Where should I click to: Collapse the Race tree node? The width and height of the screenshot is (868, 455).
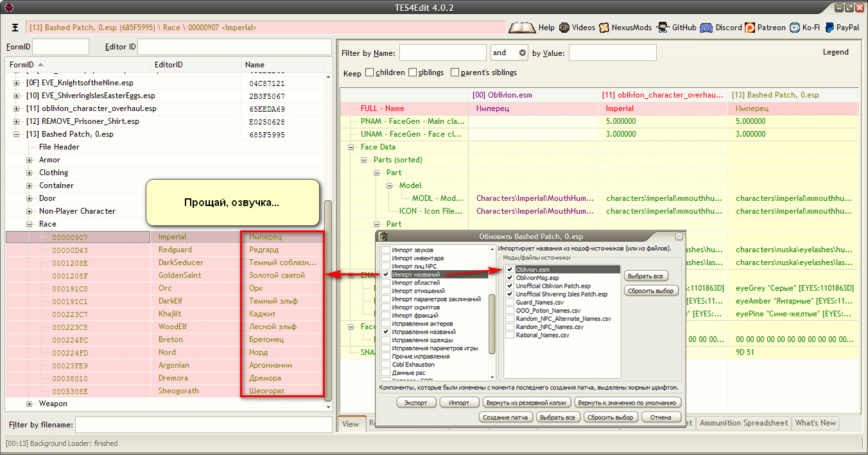30,224
